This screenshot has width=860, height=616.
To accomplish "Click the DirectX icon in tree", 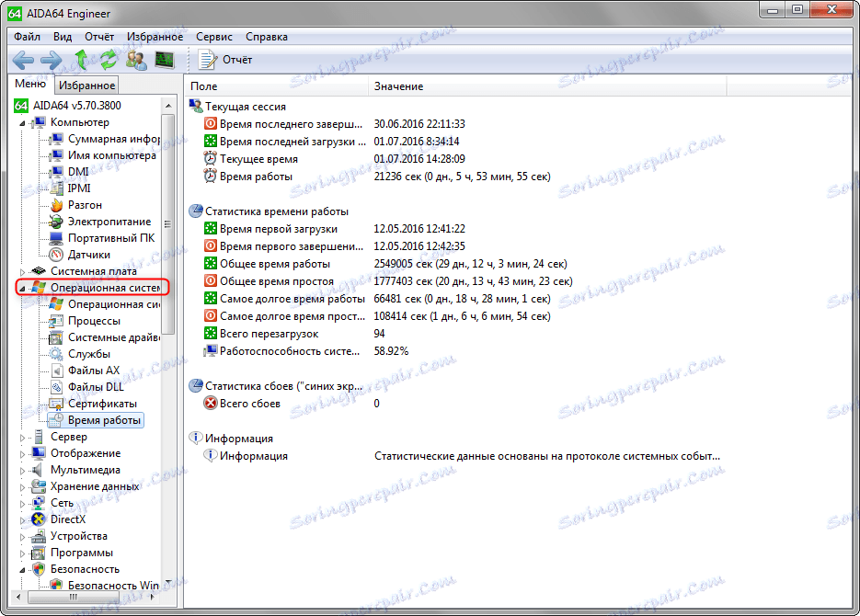I will point(39,519).
